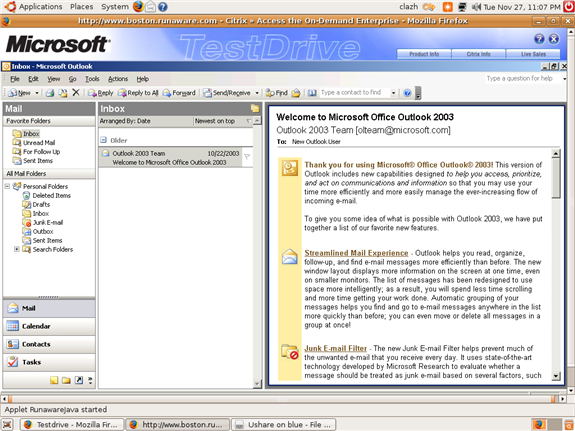The height and width of the screenshot is (431, 575).
Task: Open the Folder List icon at navigation pane bottom
Action: point(66,380)
